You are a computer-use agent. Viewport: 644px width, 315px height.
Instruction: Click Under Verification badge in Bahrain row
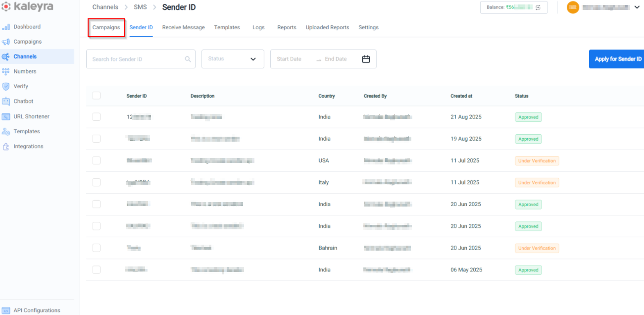click(x=537, y=248)
